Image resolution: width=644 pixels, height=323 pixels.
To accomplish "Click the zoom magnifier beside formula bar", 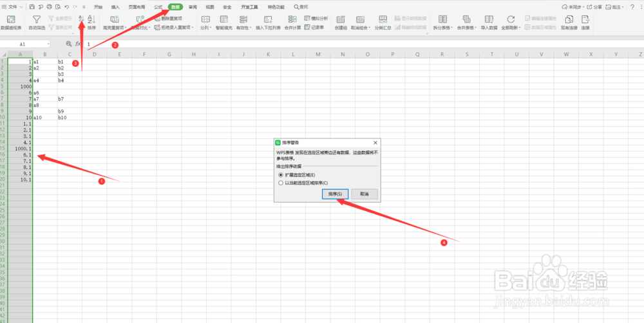I will coord(69,44).
